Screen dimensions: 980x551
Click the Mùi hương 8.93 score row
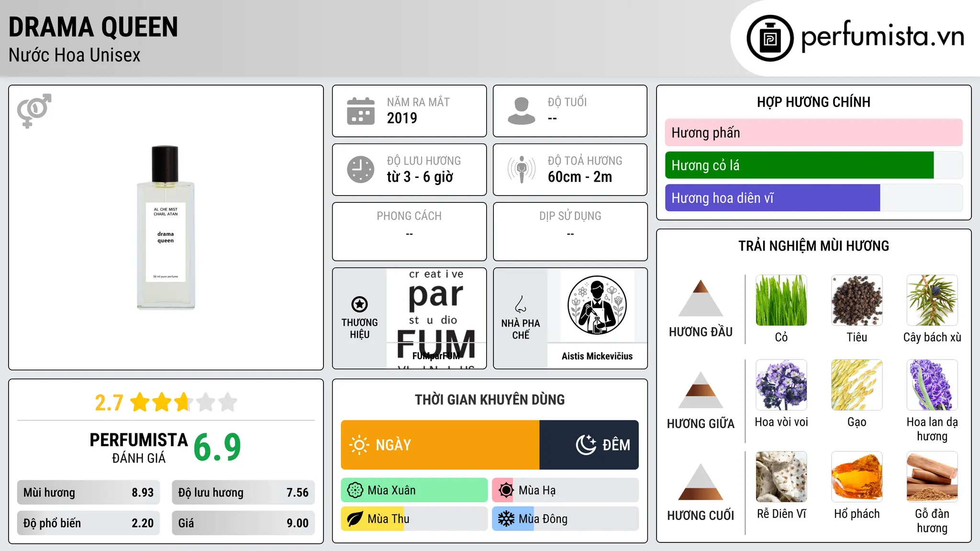pyautogui.click(x=89, y=492)
